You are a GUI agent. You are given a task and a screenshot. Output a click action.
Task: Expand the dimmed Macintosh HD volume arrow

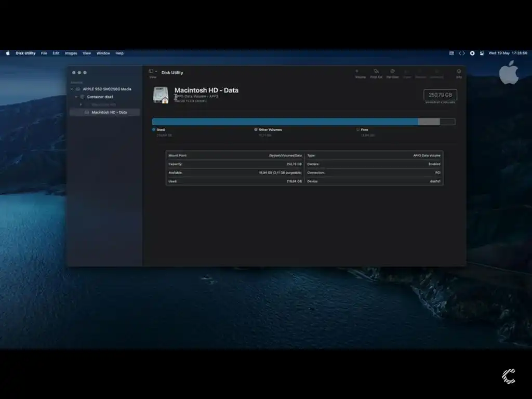point(81,104)
